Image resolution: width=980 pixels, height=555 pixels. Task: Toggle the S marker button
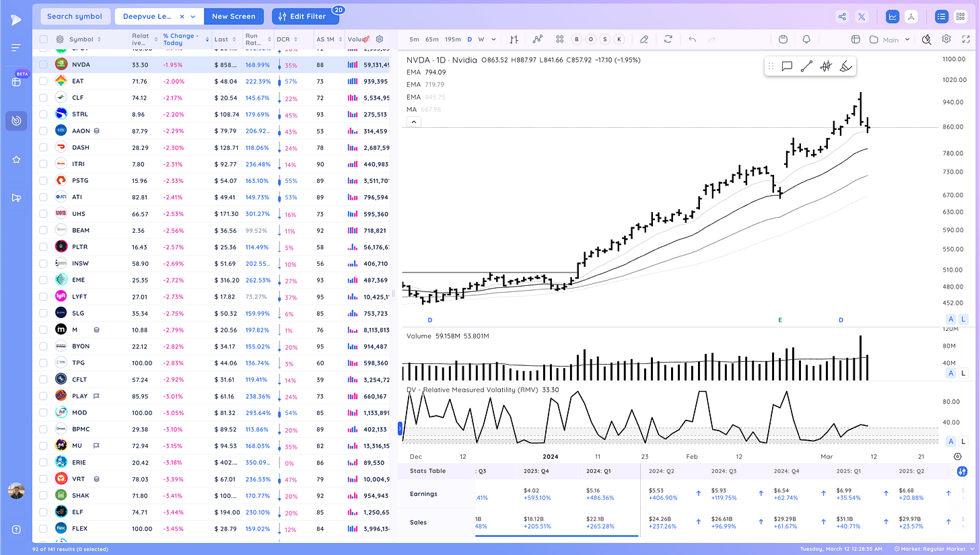pyautogui.click(x=605, y=39)
